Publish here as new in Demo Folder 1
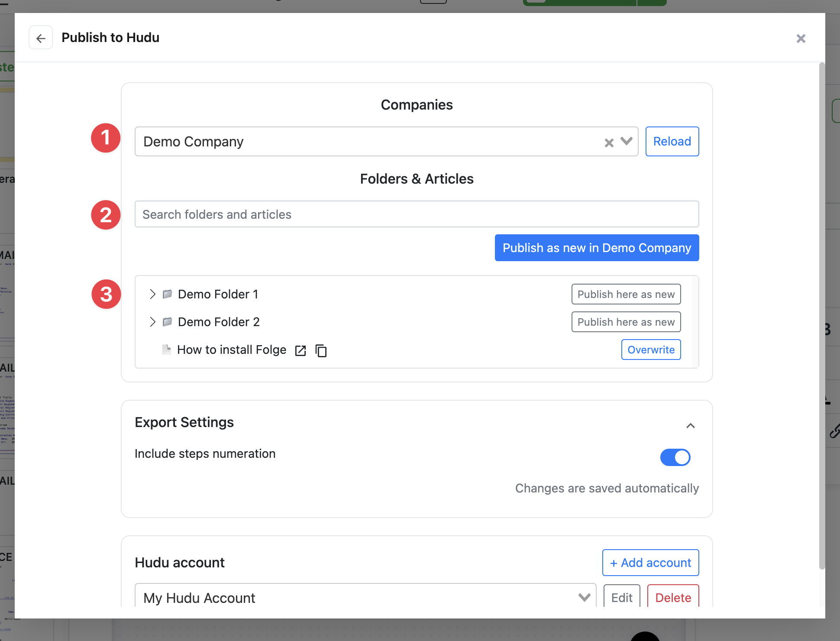 coord(626,294)
